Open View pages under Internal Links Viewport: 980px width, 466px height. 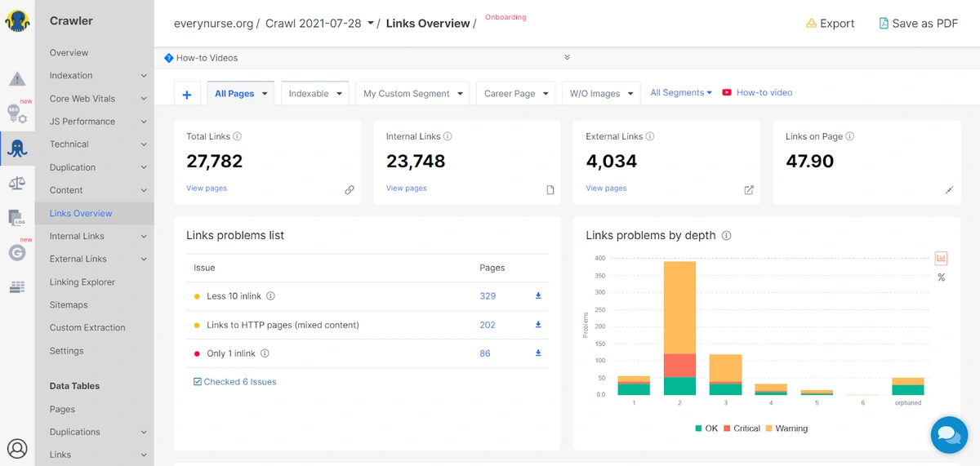pyautogui.click(x=406, y=189)
